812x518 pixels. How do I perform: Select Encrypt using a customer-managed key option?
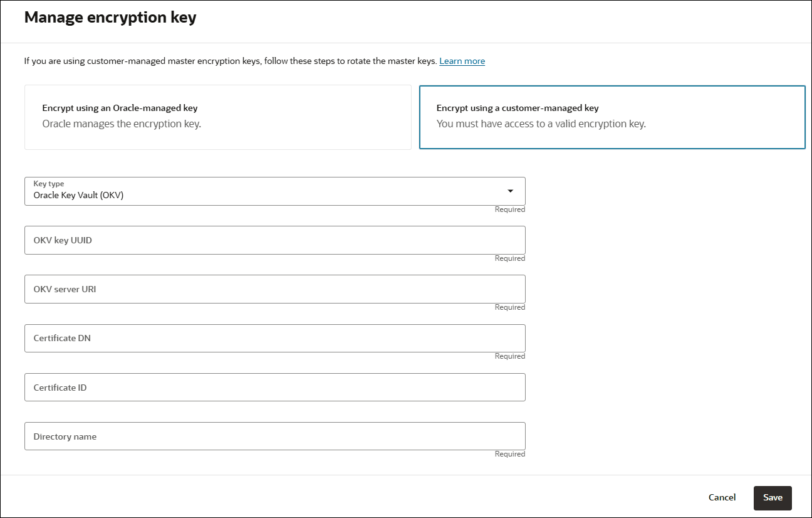click(612, 117)
